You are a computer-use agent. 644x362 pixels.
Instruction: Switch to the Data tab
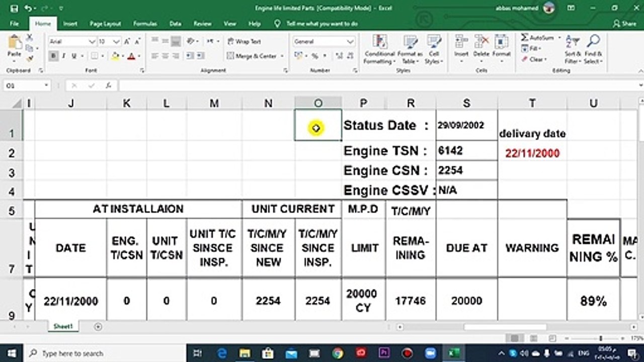(x=175, y=24)
